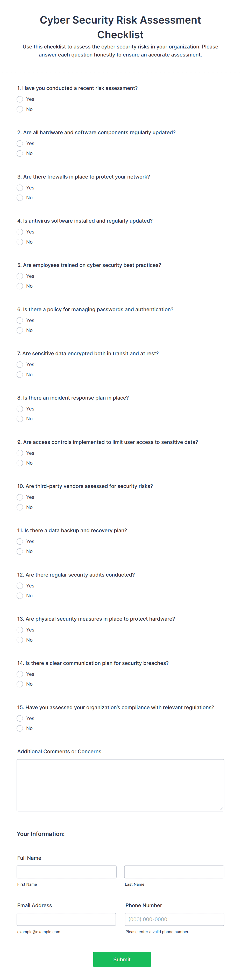Select No for password management policy

pyautogui.click(x=20, y=330)
